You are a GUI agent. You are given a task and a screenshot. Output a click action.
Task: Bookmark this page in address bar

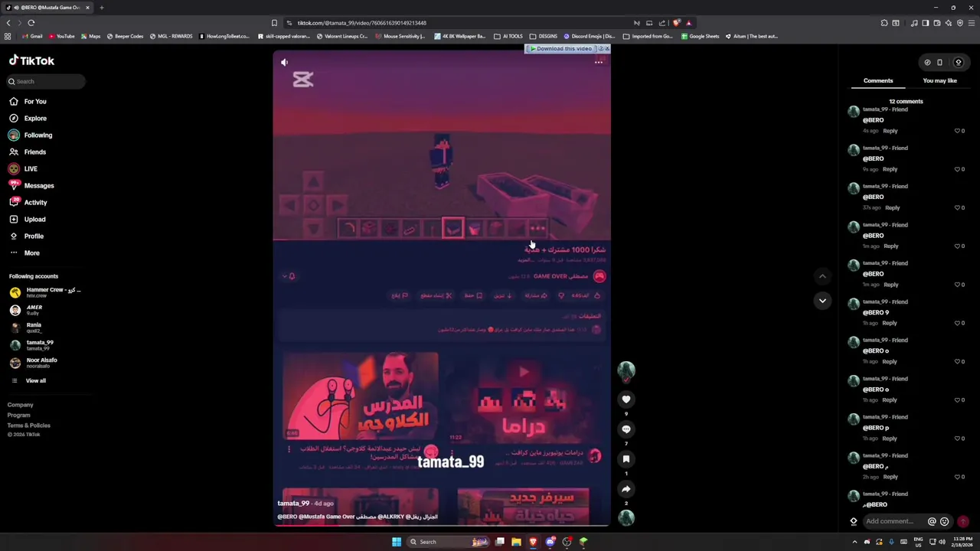pos(274,23)
